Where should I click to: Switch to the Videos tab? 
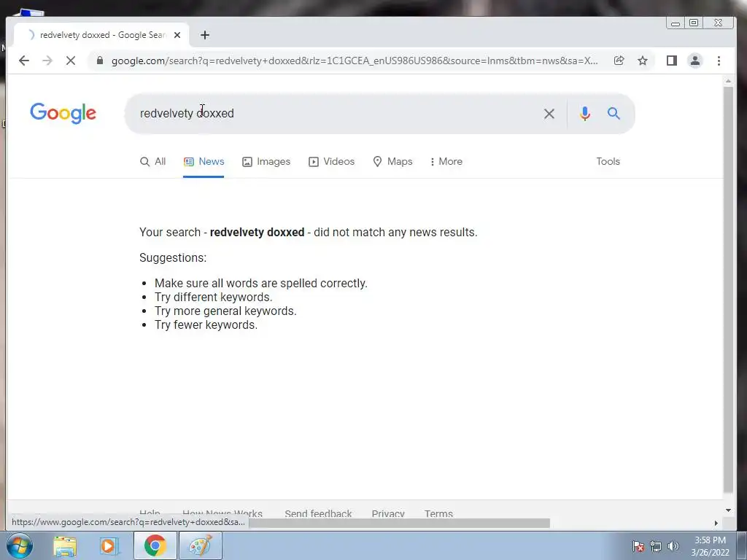pos(332,161)
